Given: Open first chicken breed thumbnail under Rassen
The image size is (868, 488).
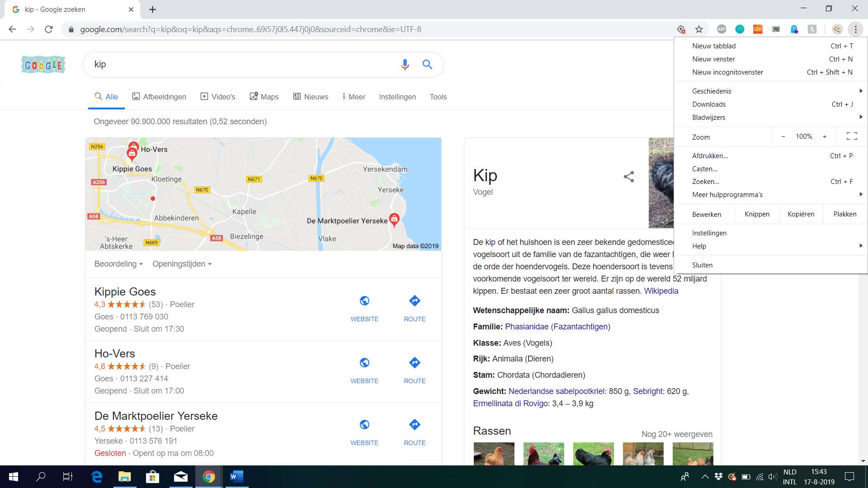Looking at the screenshot, I should 494,454.
